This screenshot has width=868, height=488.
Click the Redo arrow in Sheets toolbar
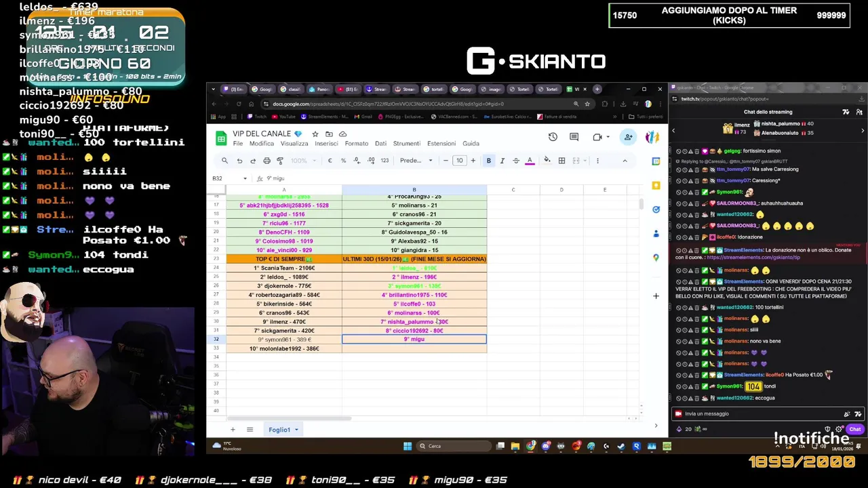tap(253, 161)
